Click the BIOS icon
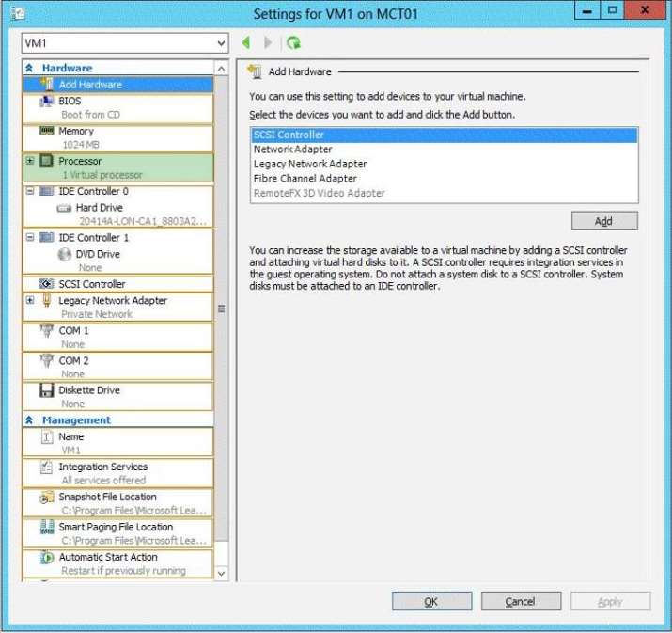 point(47,102)
